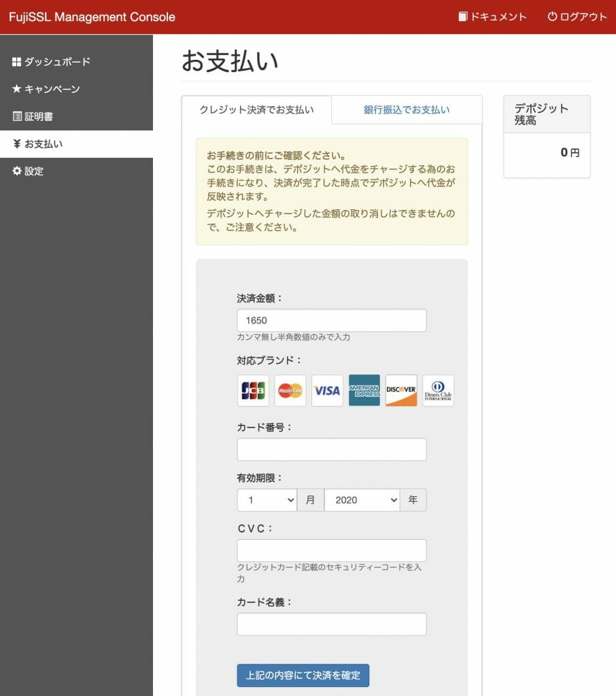
Task: Click the 有効期限 label
Action: coord(259,478)
